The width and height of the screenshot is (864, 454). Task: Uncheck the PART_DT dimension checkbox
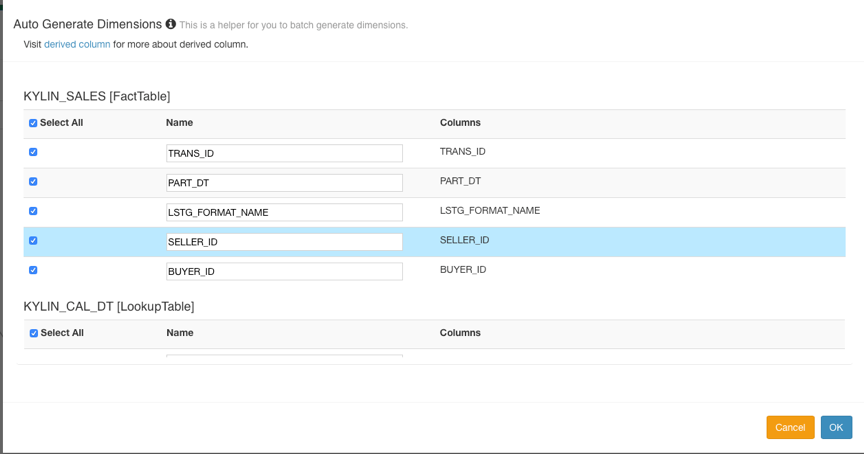pos(33,182)
